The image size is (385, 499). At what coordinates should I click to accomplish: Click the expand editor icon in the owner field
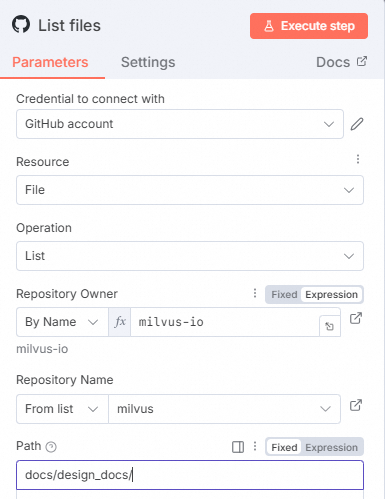329,326
